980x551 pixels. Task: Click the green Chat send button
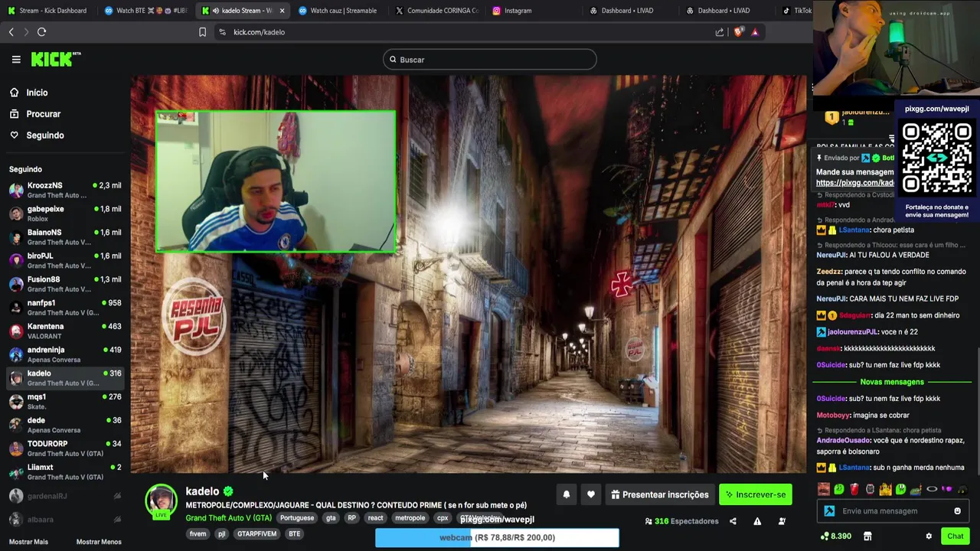point(955,536)
